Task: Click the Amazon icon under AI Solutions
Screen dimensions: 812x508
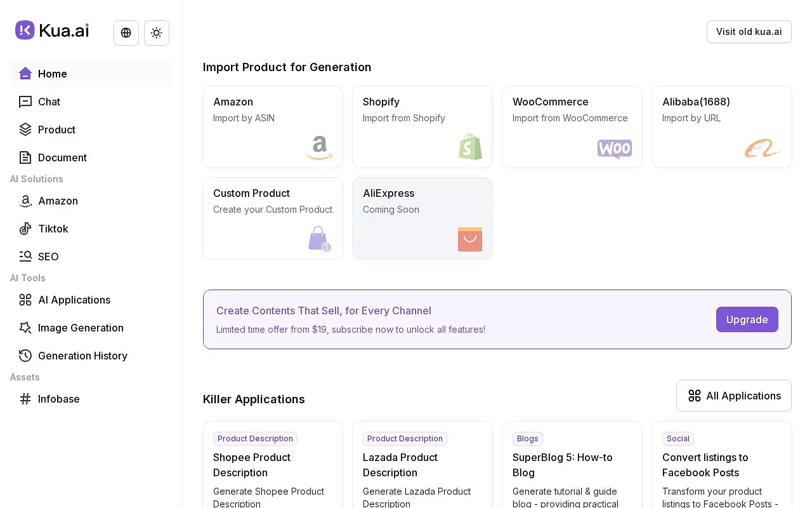Action: click(x=25, y=201)
